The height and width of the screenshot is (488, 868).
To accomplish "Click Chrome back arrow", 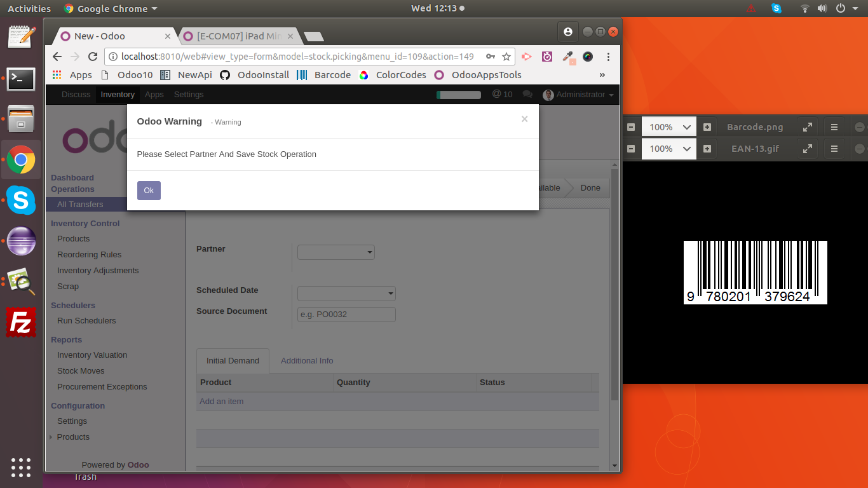I will click(57, 57).
